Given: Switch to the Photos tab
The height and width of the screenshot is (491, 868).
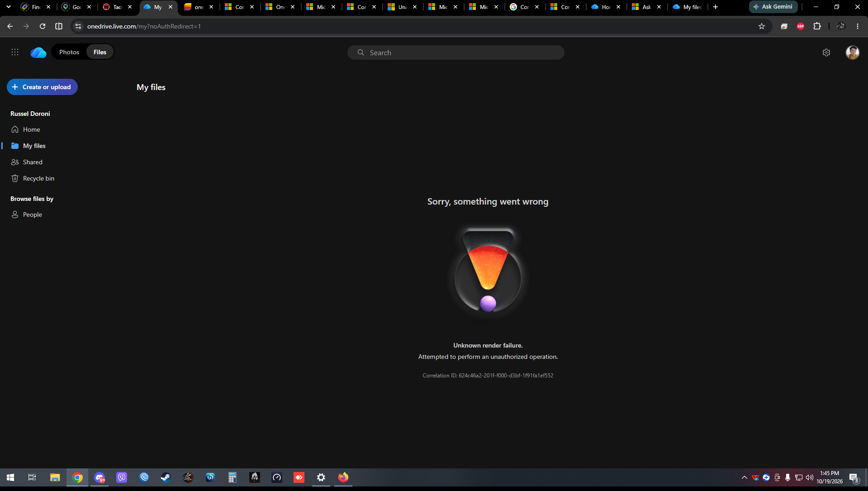Looking at the screenshot, I should pos(69,52).
